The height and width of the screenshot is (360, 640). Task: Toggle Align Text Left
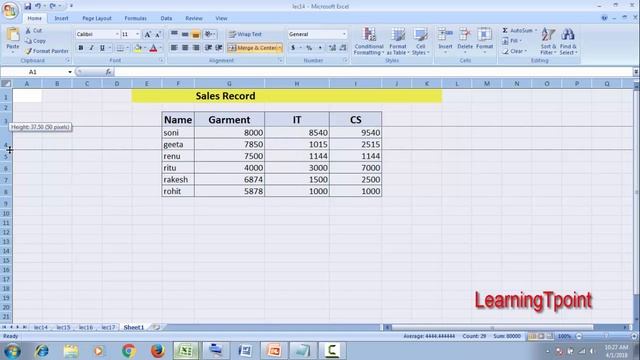(x=174, y=48)
